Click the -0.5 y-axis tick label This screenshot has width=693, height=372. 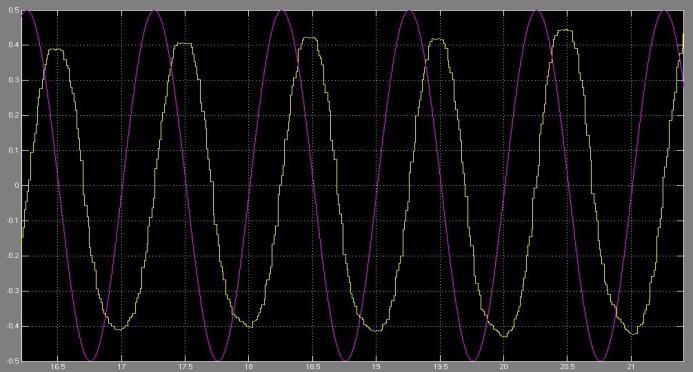12,361
